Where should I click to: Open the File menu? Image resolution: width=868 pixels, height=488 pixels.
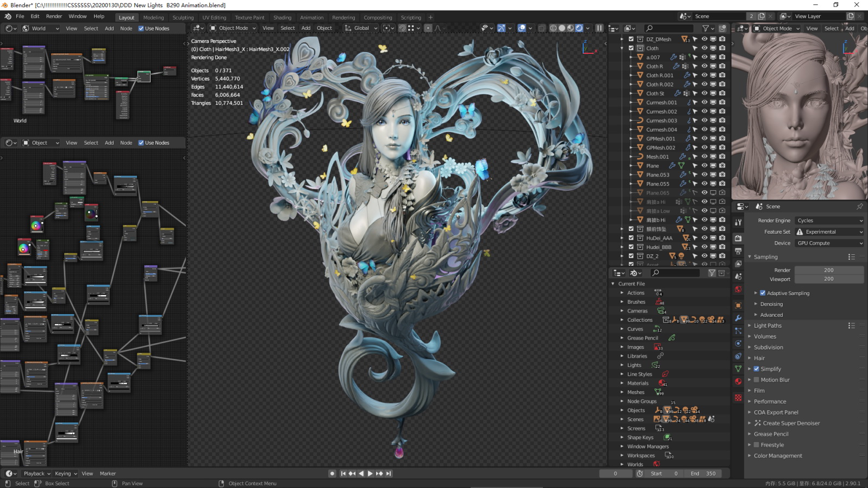coord(20,16)
